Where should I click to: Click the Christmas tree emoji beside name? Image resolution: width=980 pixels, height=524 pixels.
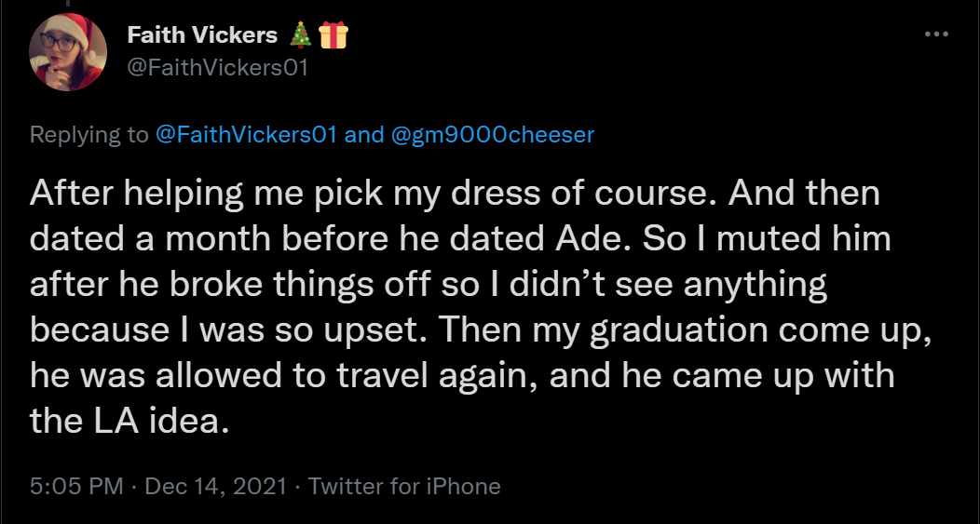click(301, 35)
